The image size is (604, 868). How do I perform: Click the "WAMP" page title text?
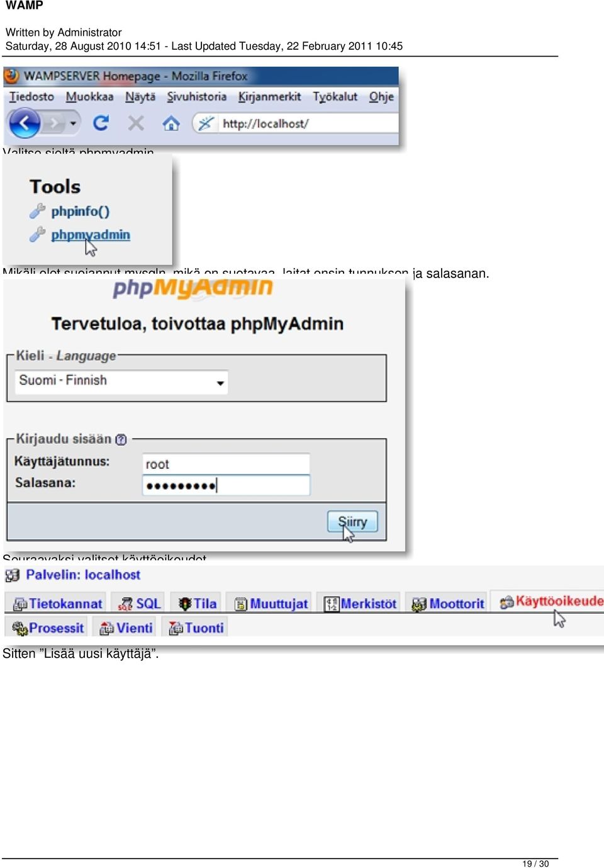coord(24,6)
